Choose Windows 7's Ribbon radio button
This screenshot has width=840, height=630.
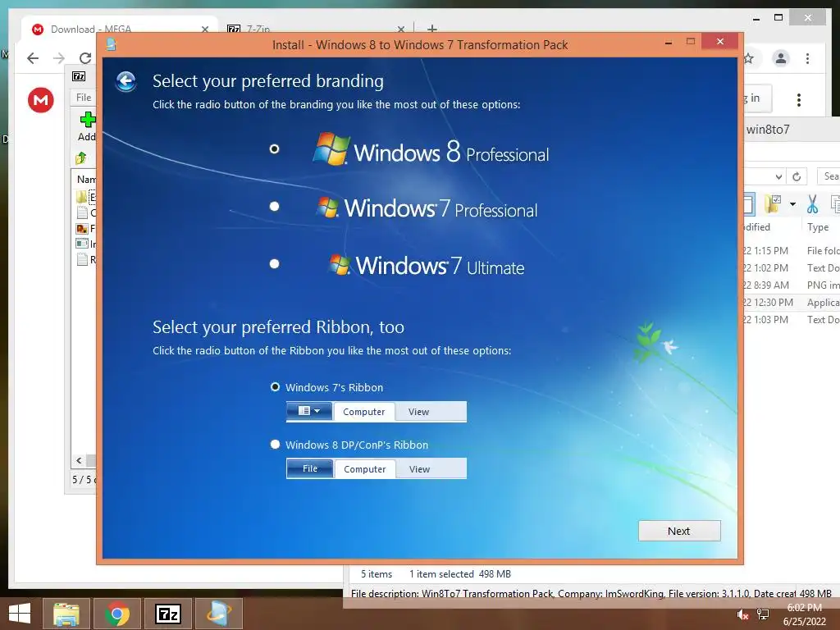pyautogui.click(x=275, y=387)
